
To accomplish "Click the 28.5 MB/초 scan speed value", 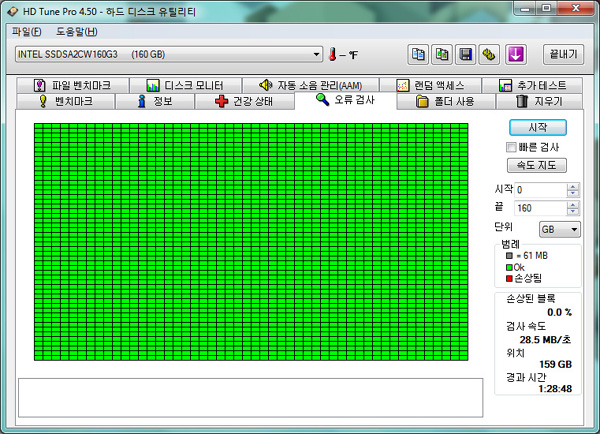I will click(545, 339).
